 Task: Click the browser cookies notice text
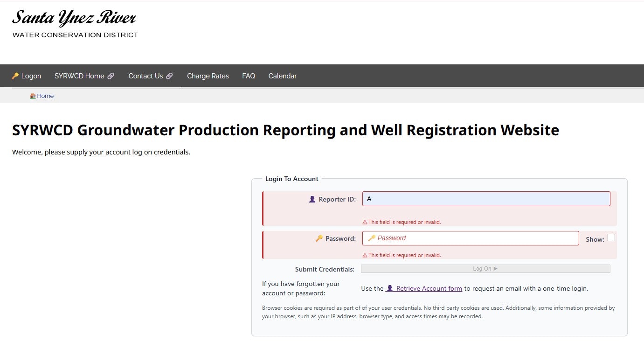[438, 312]
